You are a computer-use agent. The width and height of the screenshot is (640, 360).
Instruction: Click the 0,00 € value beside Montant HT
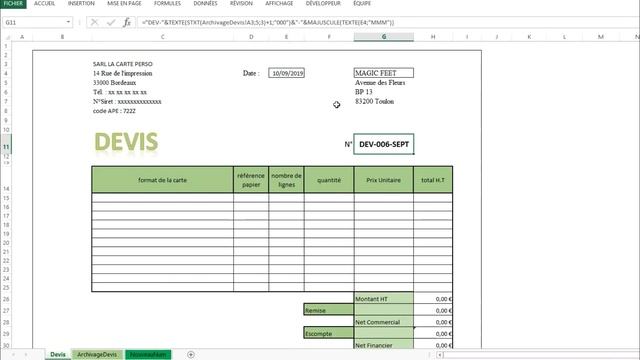[433, 299]
